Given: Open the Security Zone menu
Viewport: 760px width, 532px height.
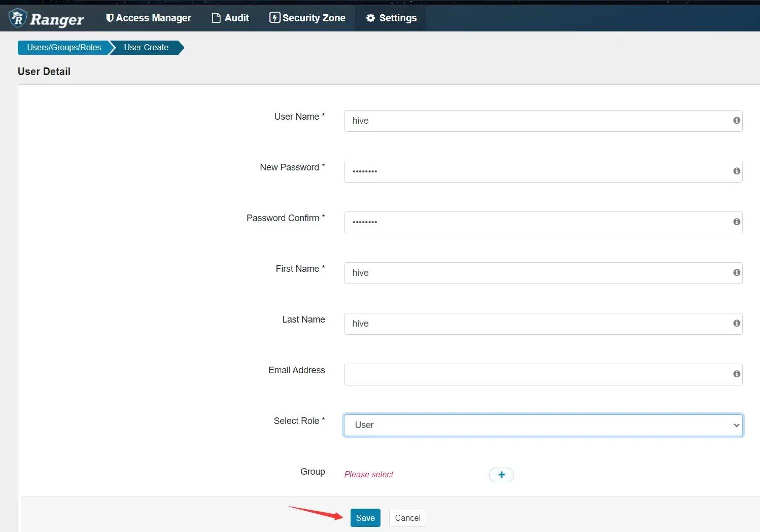Looking at the screenshot, I should pyautogui.click(x=307, y=18).
